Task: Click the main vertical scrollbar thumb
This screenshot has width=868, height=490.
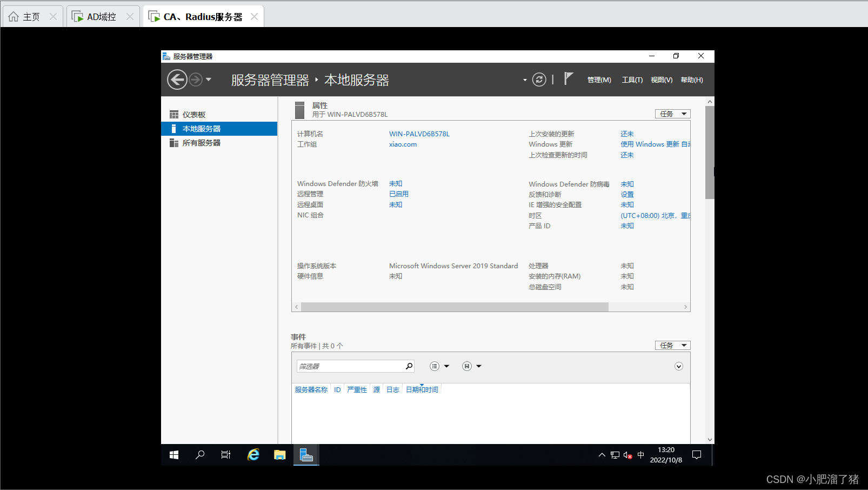Action: click(710, 153)
